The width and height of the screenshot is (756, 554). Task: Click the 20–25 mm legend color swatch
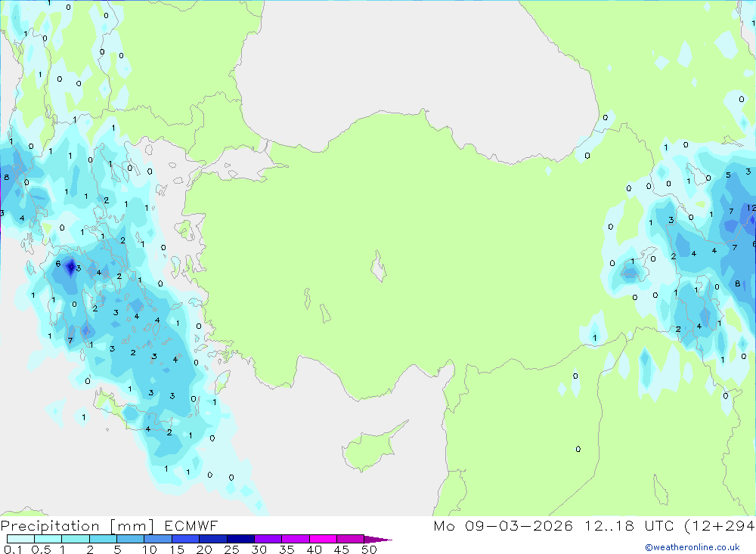coord(213,539)
